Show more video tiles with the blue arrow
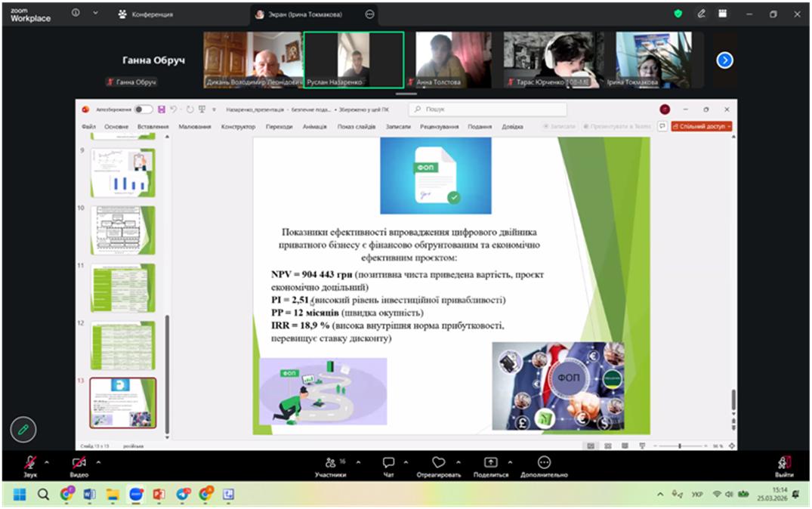This screenshot has width=812, height=509. (724, 60)
